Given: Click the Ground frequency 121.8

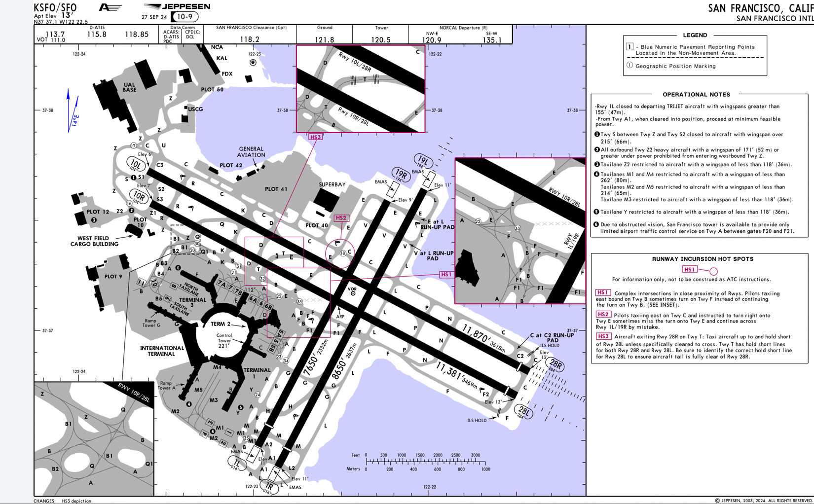Looking at the screenshot, I should click(325, 39).
